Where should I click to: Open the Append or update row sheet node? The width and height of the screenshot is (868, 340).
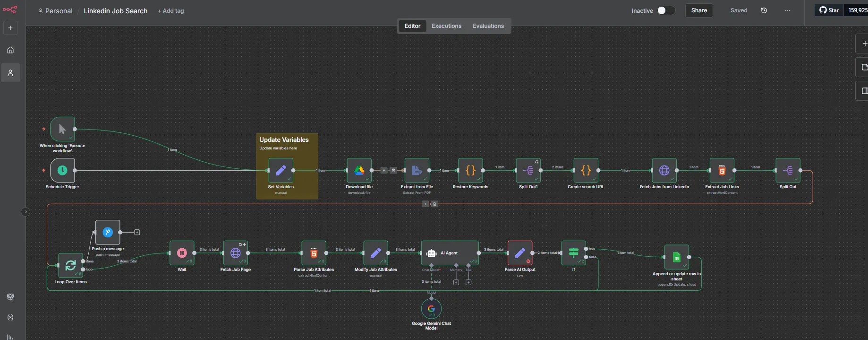point(676,257)
